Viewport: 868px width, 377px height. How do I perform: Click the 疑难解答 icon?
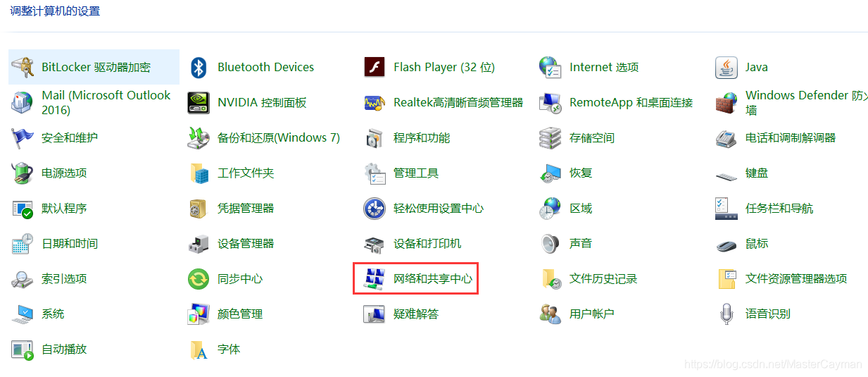(x=375, y=314)
